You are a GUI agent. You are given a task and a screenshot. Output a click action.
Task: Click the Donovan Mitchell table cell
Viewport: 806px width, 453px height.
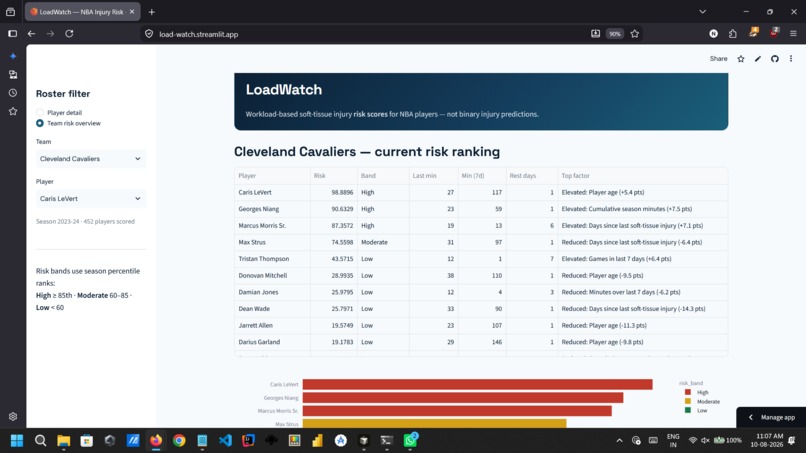pyautogui.click(x=272, y=276)
